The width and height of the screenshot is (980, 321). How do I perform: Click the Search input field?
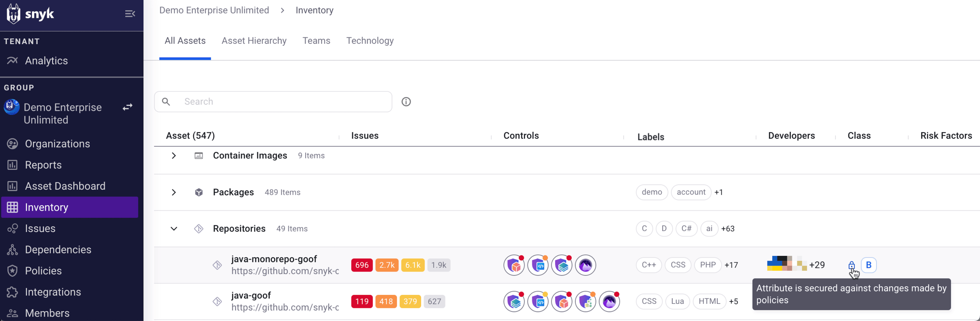click(x=282, y=101)
